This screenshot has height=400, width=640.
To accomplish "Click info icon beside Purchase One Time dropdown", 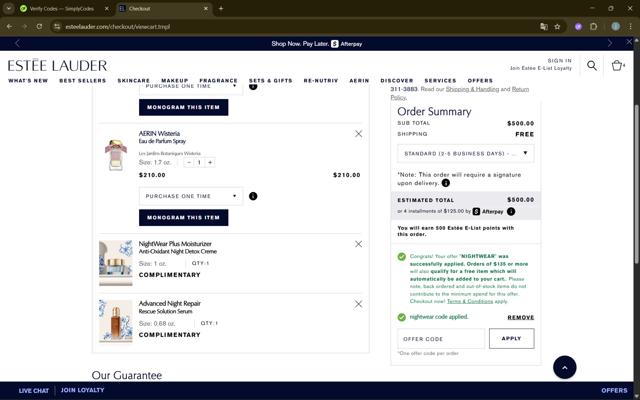I will [x=253, y=196].
